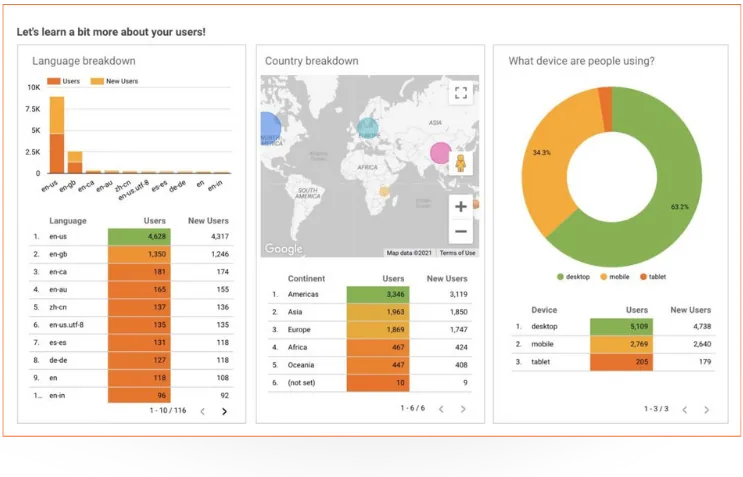Click the pink Asia bubble on map
The image size is (743, 477).
440,153
